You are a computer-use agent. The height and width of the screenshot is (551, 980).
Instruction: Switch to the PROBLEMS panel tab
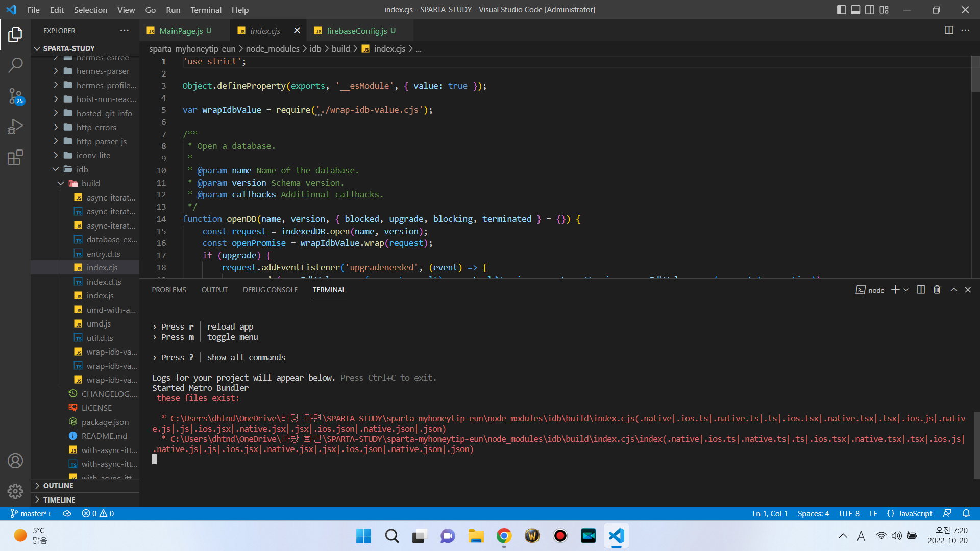169,290
